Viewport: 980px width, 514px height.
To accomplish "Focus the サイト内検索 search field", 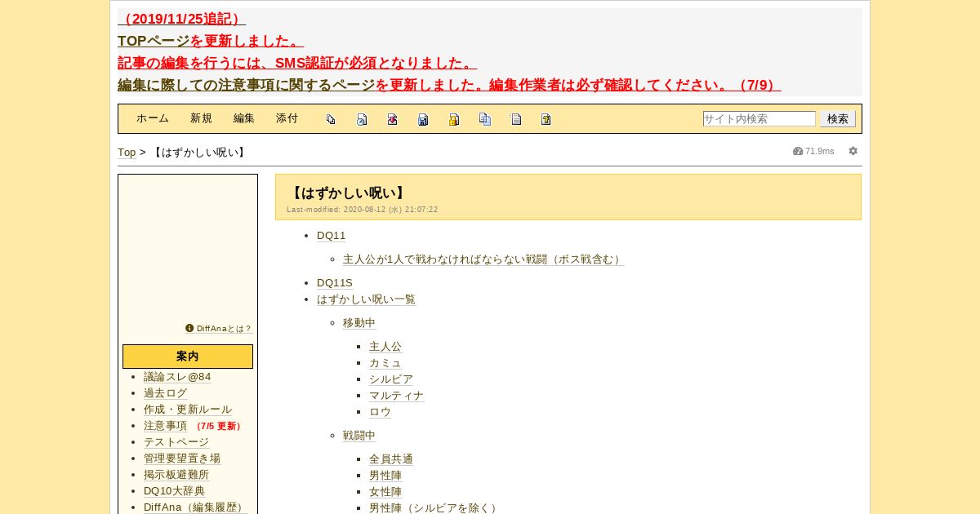I will [759, 119].
